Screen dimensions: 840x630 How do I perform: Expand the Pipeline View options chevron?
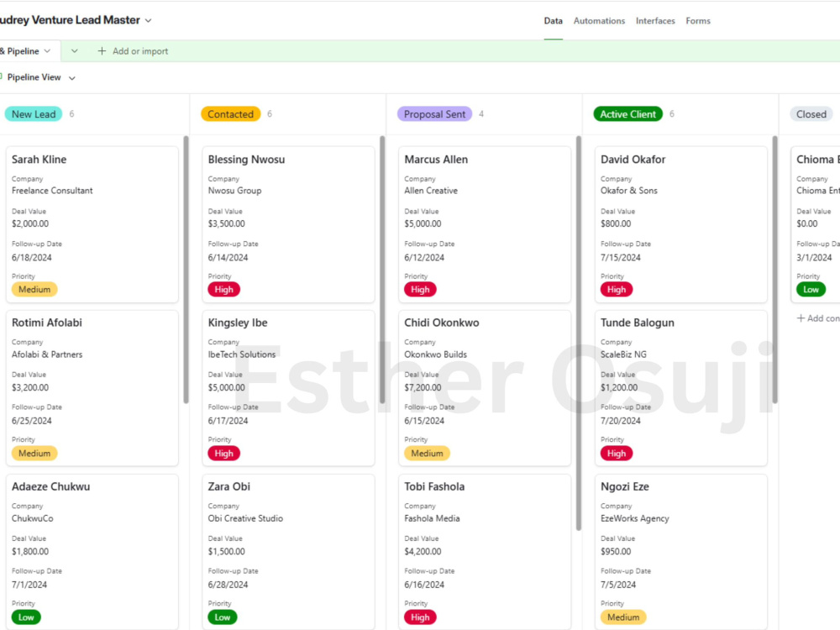(x=71, y=78)
